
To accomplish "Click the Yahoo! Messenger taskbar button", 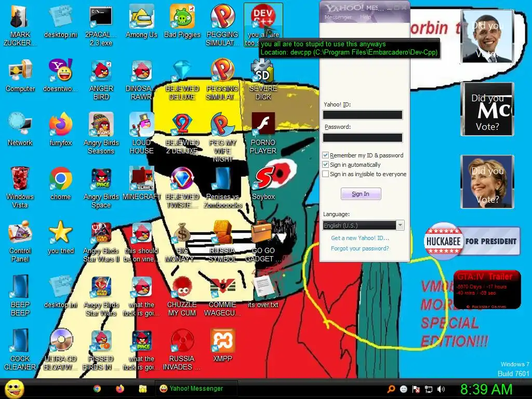I will (x=196, y=389).
